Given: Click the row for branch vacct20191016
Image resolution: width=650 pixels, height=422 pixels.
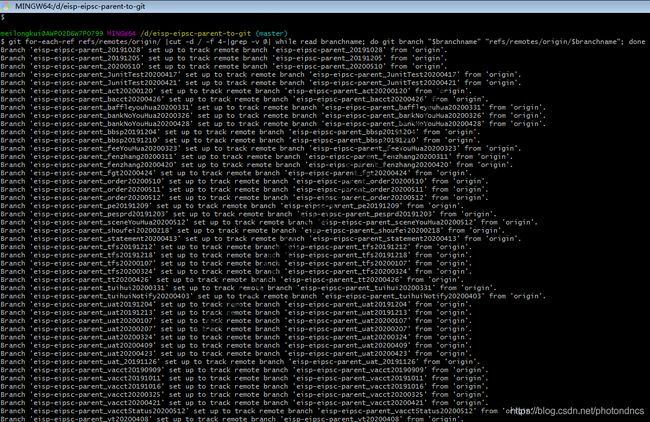Looking at the screenshot, I should (x=244, y=386).
